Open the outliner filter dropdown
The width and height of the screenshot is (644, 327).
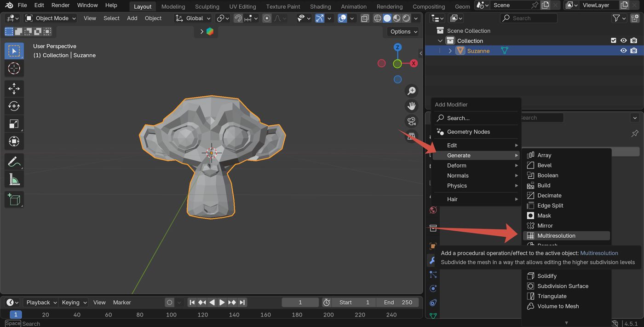(619, 18)
